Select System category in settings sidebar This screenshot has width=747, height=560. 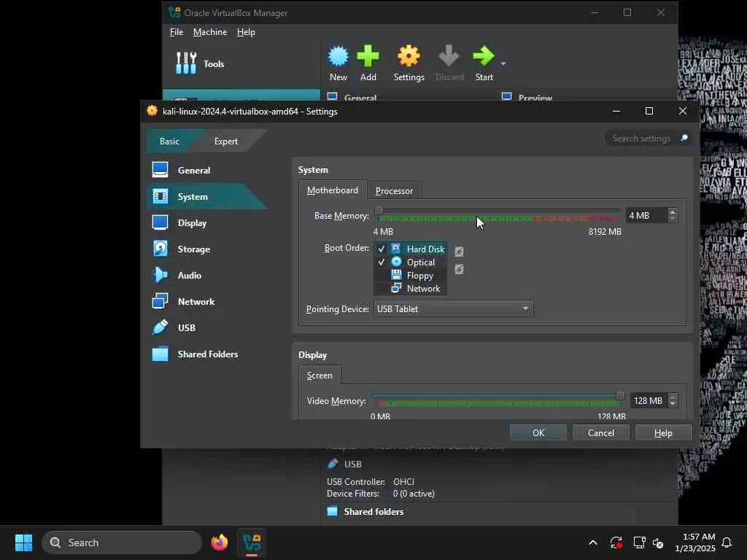[x=206, y=196]
